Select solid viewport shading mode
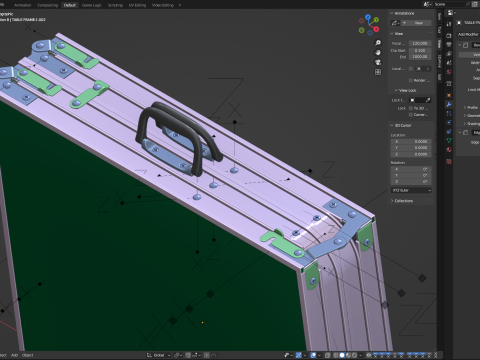The image size is (480, 360). click(x=342, y=355)
